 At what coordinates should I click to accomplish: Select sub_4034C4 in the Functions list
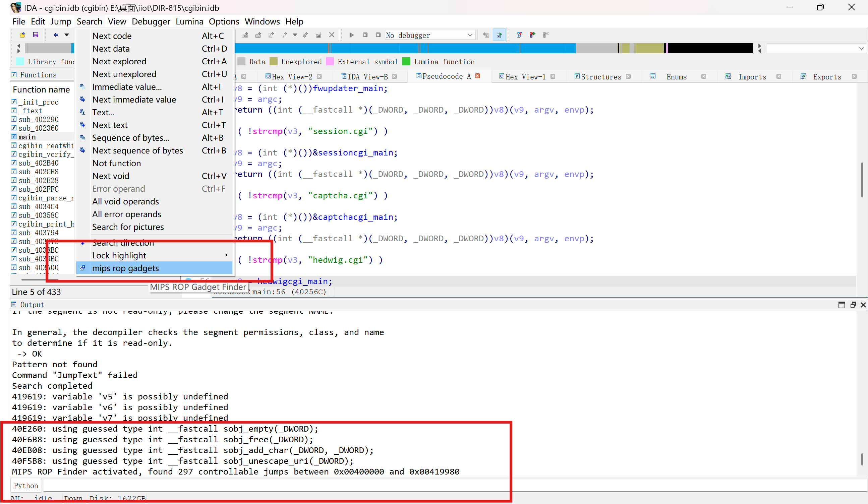click(x=38, y=206)
